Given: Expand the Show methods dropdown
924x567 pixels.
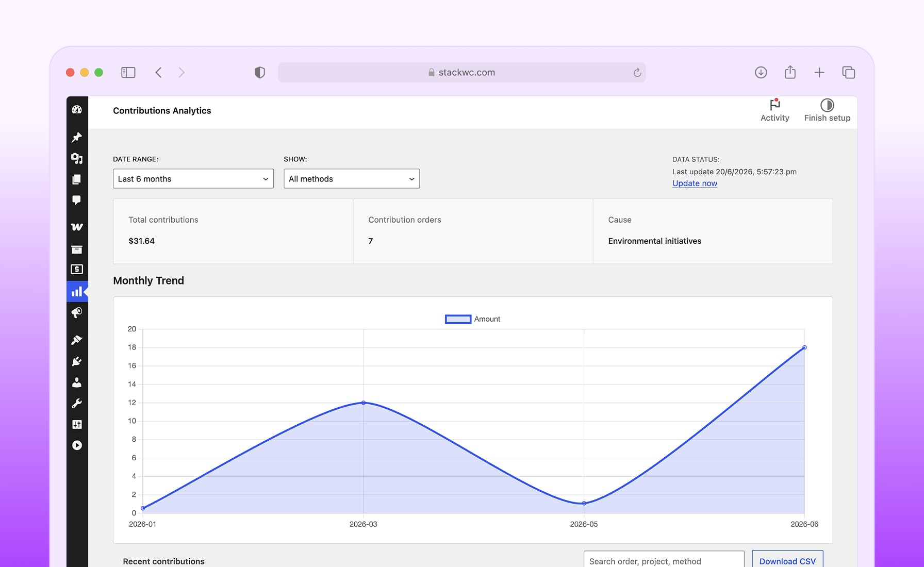Looking at the screenshot, I should [352, 179].
